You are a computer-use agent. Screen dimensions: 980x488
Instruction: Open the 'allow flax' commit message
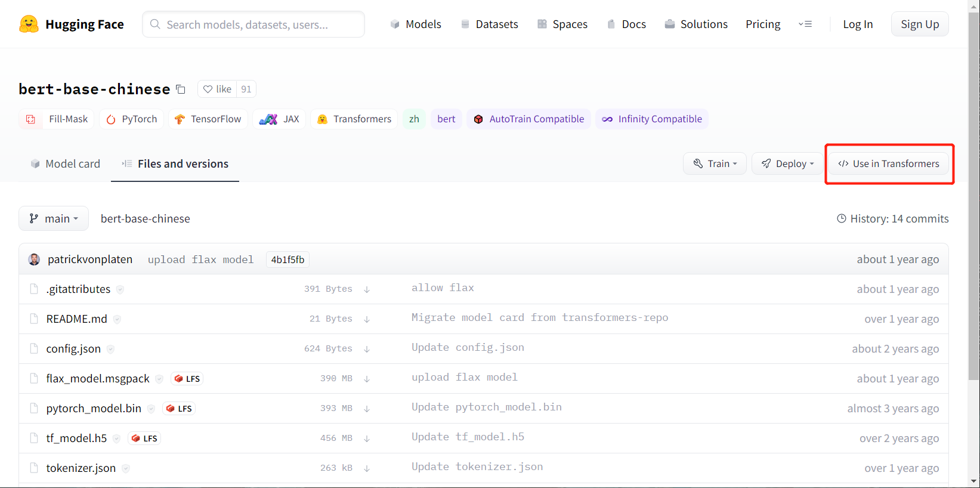443,288
